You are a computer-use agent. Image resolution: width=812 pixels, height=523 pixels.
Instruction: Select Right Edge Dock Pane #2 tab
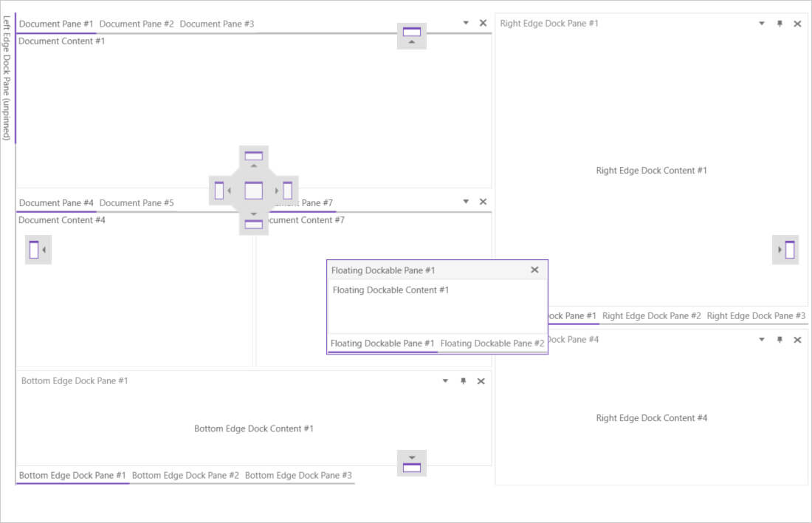point(651,316)
